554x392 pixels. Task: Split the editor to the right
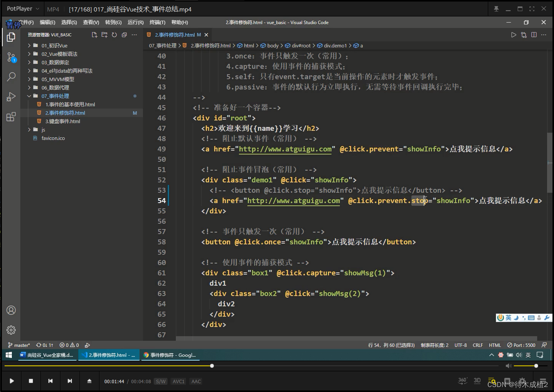pos(534,35)
